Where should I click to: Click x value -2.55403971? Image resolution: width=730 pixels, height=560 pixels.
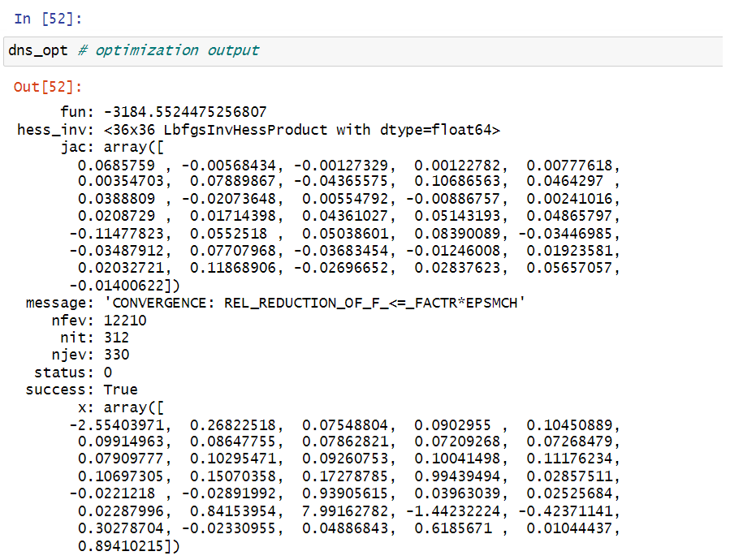(x=116, y=425)
